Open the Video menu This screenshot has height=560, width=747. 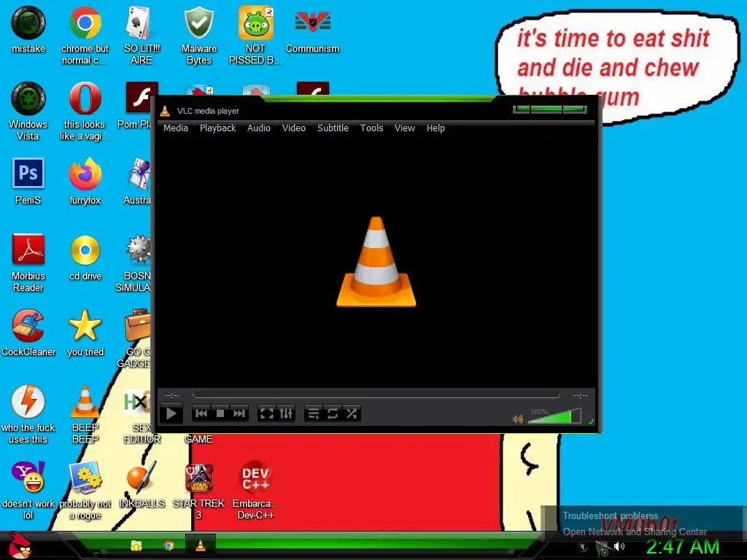pyautogui.click(x=293, y=128)
